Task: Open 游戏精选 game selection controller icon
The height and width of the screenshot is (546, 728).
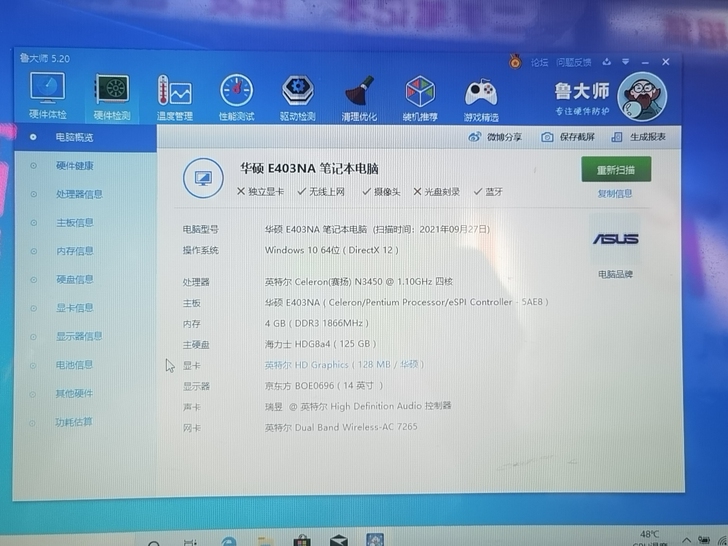Action: click(x=481, y=99)
